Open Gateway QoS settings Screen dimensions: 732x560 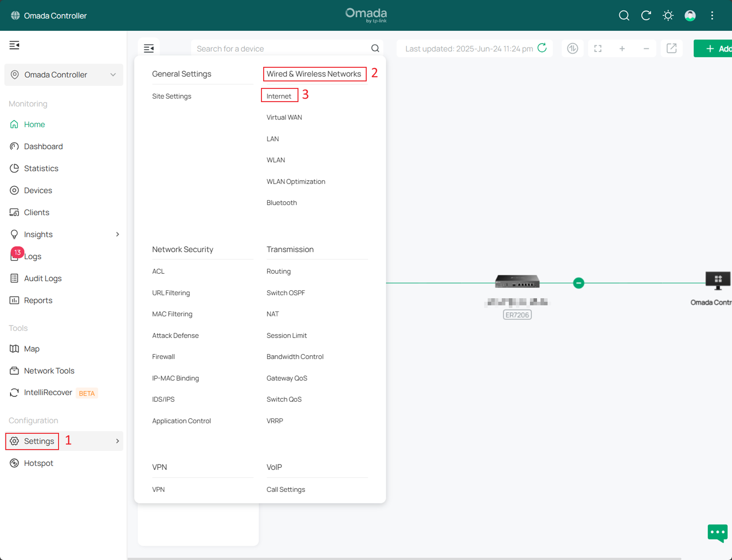click(287, 378)
